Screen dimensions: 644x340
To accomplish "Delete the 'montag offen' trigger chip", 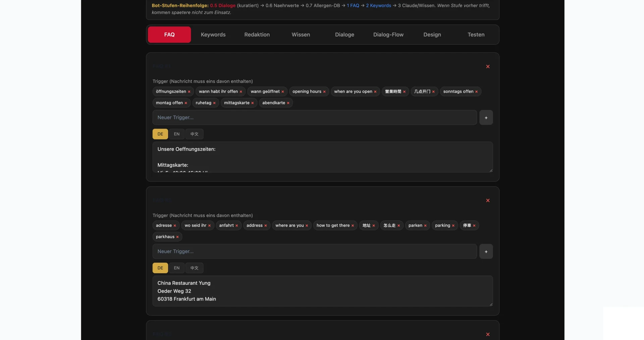I will click(x=186, y=103).
